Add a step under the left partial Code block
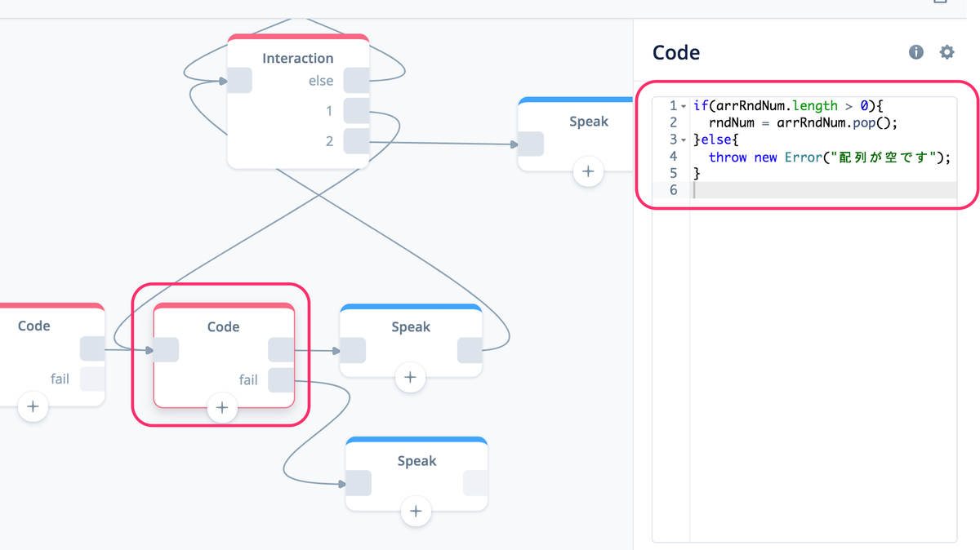Image resolution: width=980 pixels, height=550 pixels. point(33,406)
